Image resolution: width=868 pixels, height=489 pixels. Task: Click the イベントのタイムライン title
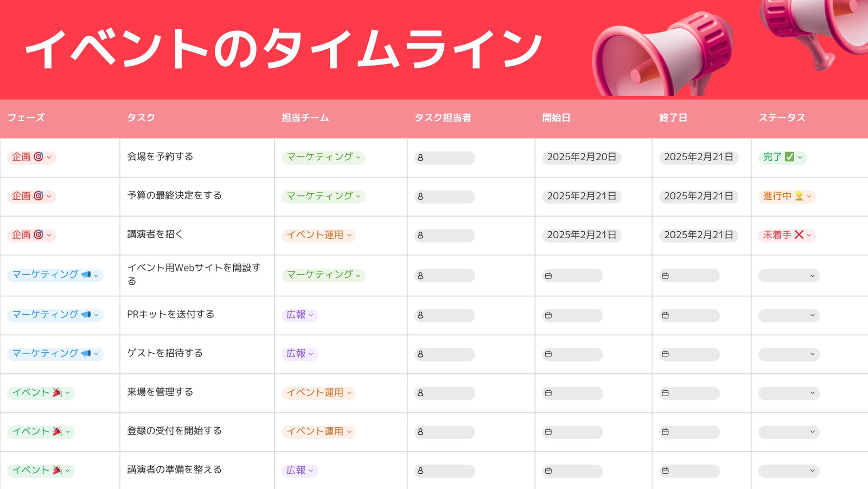(x=283, y=49)
